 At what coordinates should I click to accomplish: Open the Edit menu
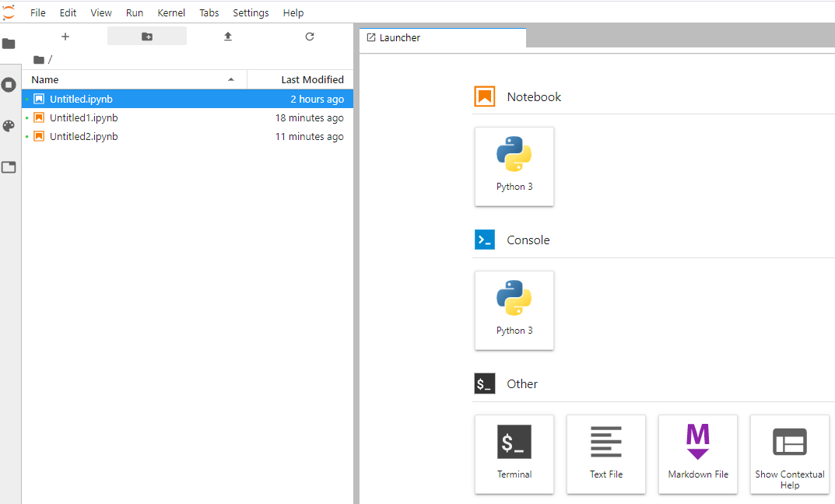tap(68, 12)
